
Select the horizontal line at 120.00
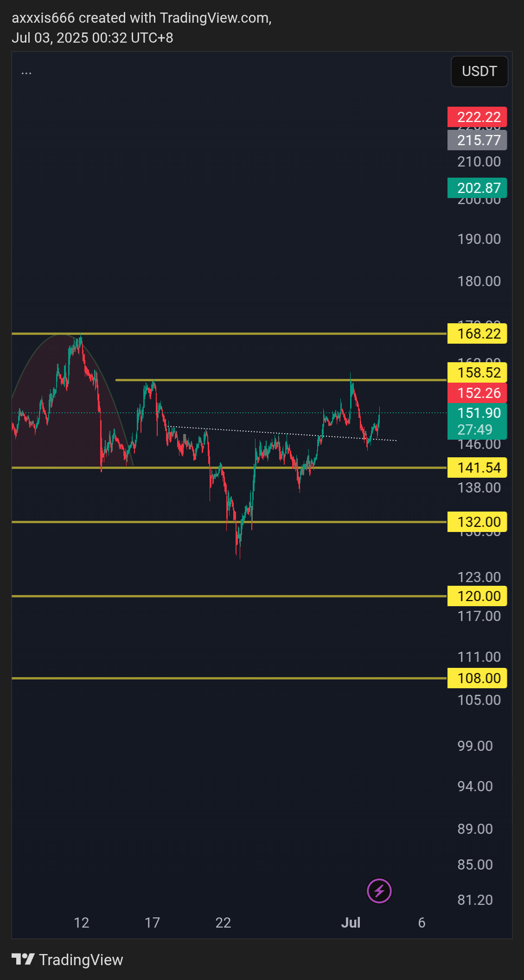click(229, 596)
